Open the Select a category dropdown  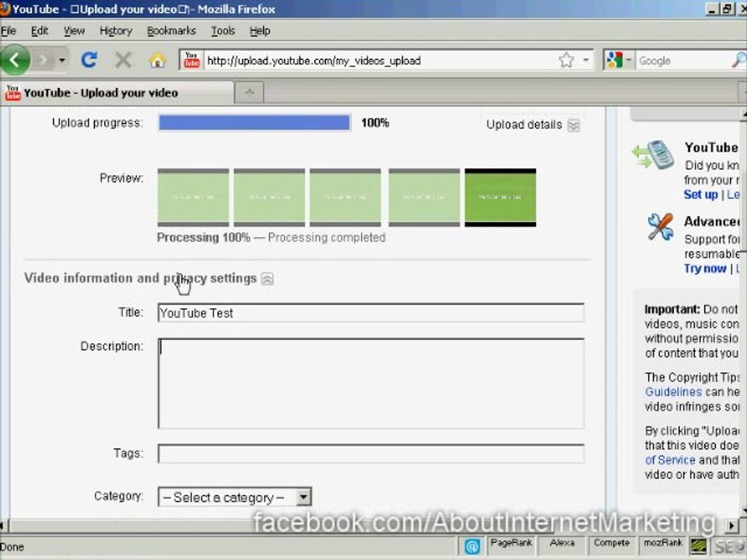(x=235, y=497)
